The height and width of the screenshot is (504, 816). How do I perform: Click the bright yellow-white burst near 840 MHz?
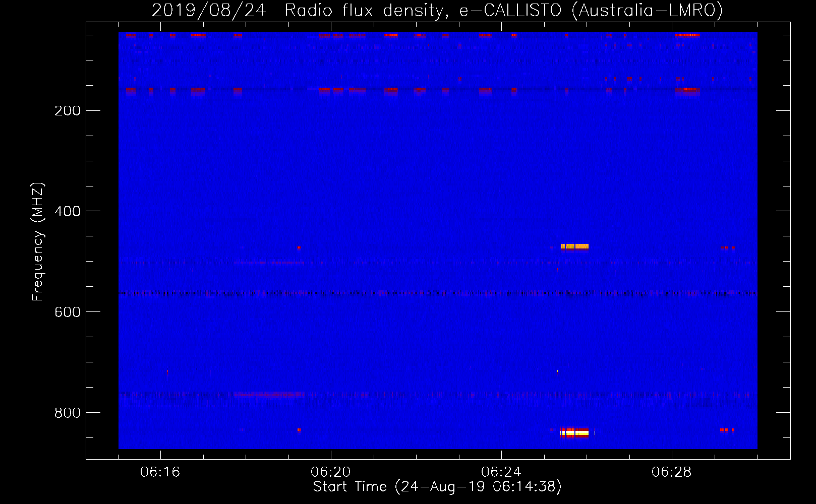[574, 432]
